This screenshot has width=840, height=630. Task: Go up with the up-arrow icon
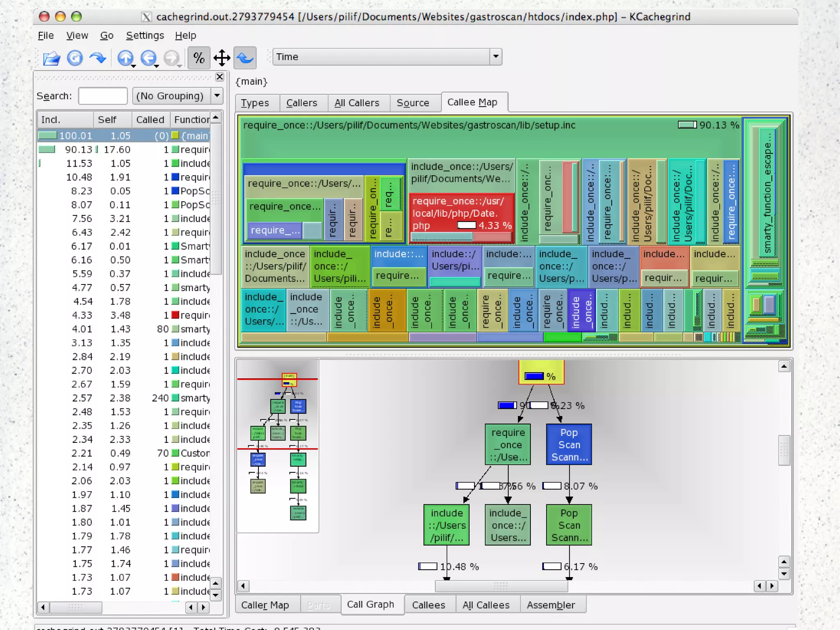[x=125, y=58]
